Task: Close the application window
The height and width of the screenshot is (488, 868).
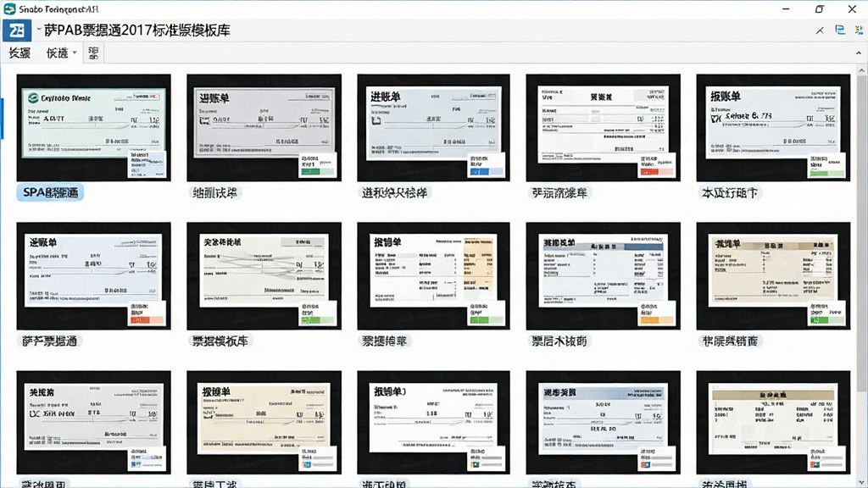Action: (x=852, y=8)
